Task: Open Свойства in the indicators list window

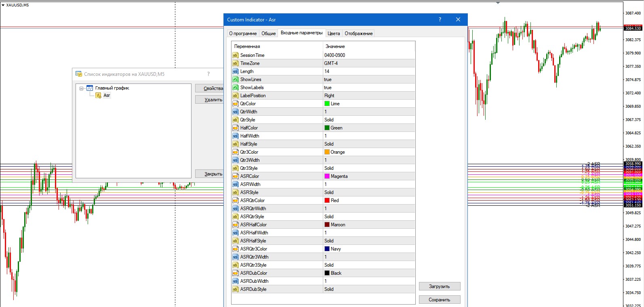Action: coord(209,88)
